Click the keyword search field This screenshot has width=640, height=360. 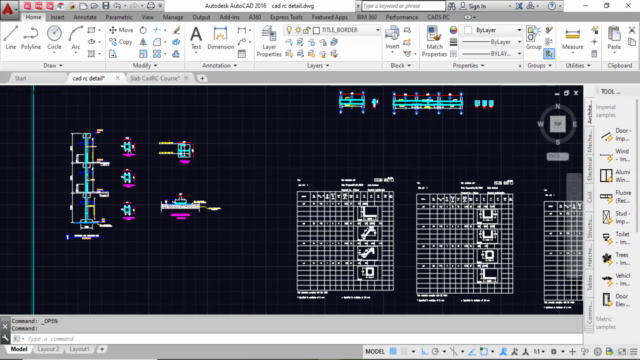tap(403, 6)
